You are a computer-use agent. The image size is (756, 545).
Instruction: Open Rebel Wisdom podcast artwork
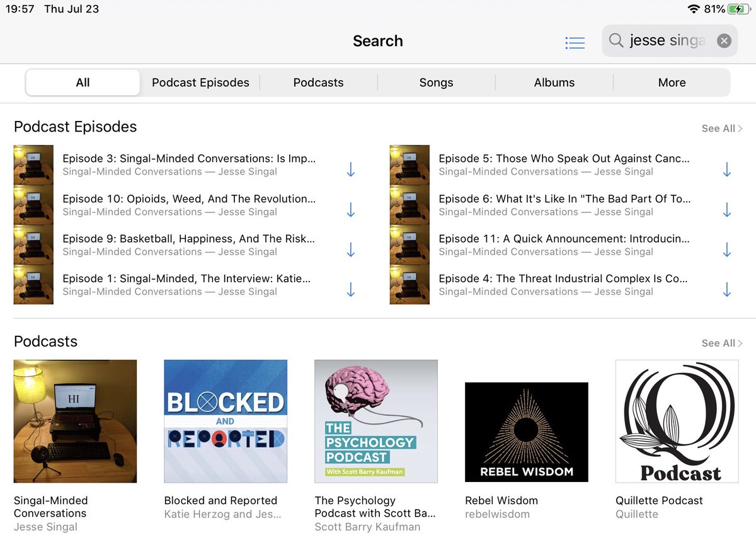(527, 432)
